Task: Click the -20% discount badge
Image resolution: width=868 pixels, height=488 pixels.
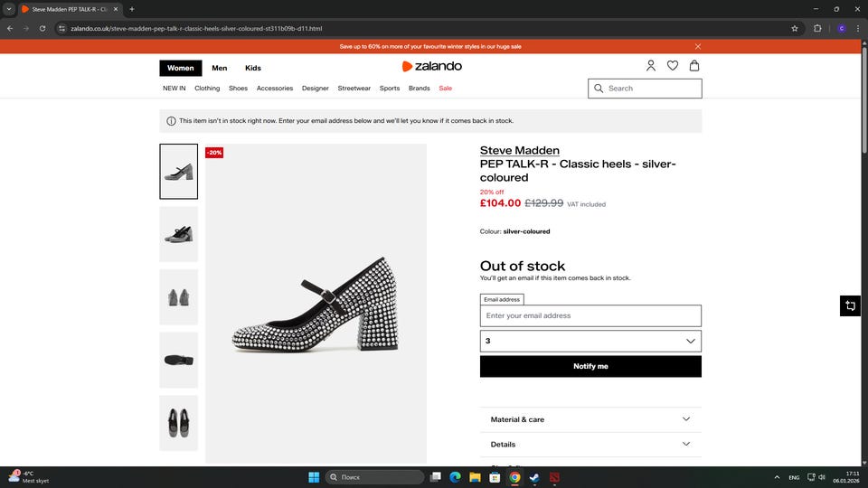Action: click(214, 153)
